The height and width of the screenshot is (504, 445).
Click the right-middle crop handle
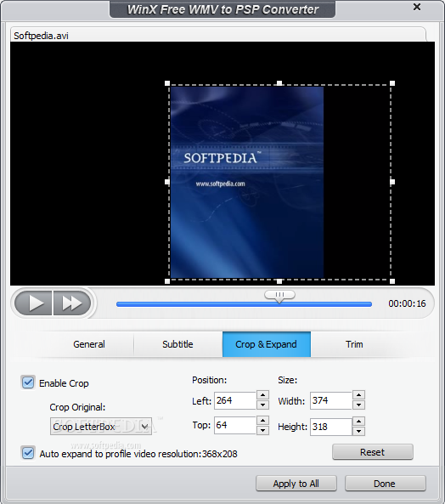tap(392, 182)
